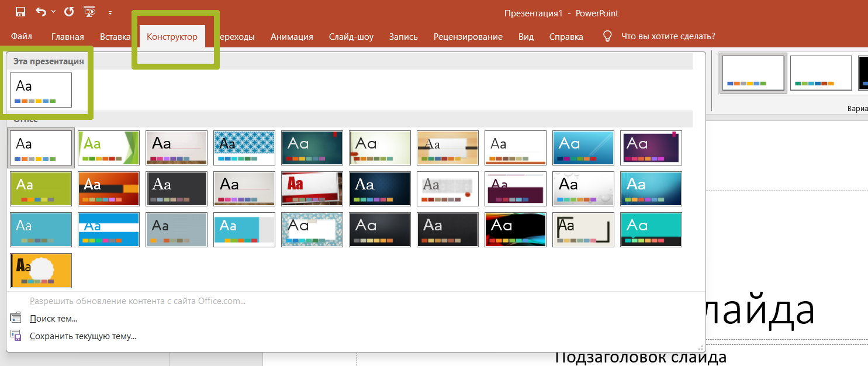Apply the turquoise theme with black bottom band
This screenshot has height=366, width=868.
point(651,229)
